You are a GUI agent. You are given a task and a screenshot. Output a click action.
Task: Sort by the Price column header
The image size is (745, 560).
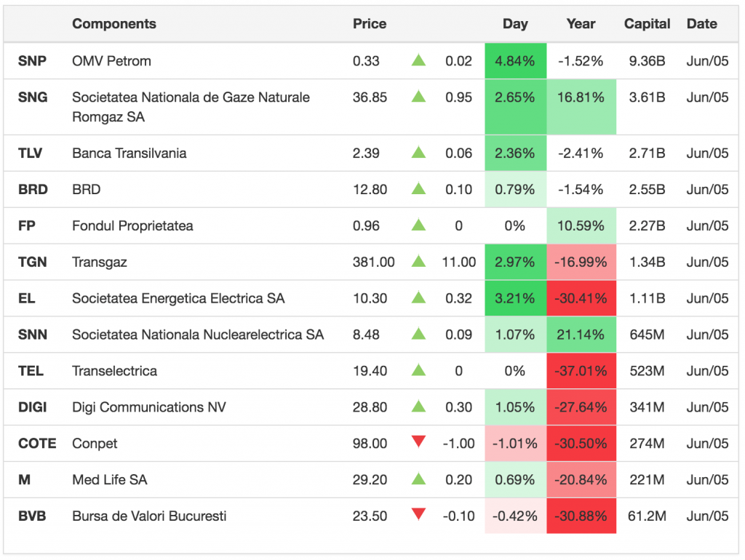370,24
